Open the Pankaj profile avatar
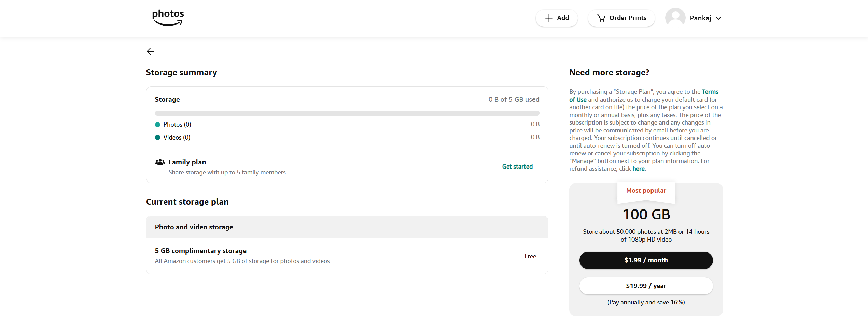This screenshot has width=868, height=318. (675, 18)
